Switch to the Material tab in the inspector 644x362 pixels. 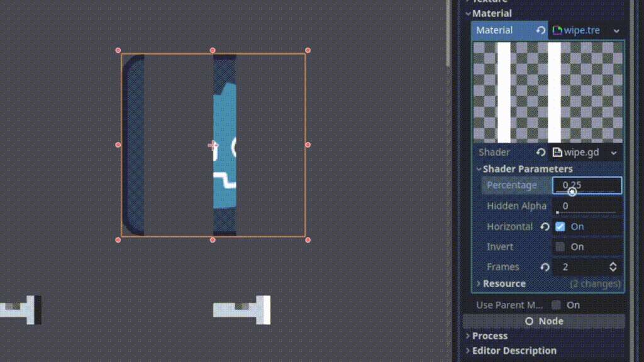pyautogui.click(x=494, y=30)
